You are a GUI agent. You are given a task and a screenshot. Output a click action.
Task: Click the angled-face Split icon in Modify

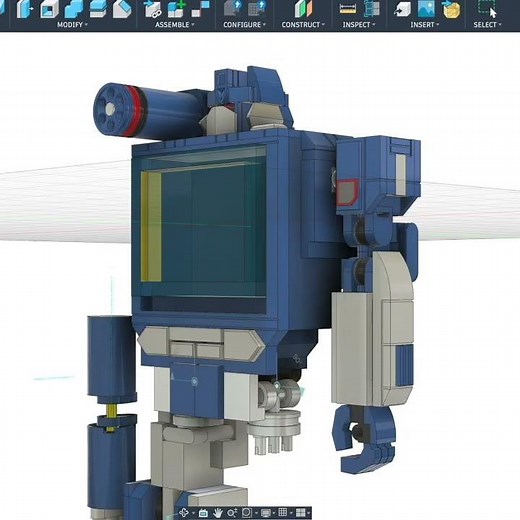pyautogui.click(x=122, y=9)
